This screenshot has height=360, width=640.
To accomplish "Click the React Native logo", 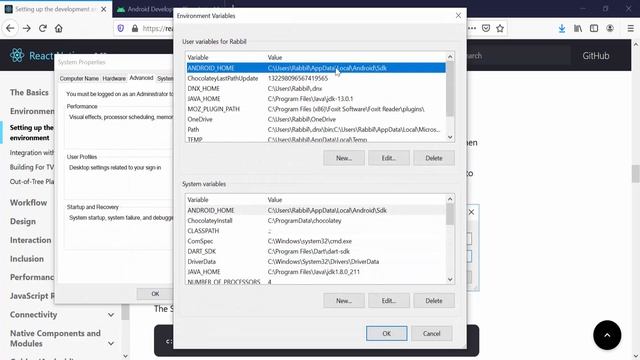I will (x=17, y=55).
